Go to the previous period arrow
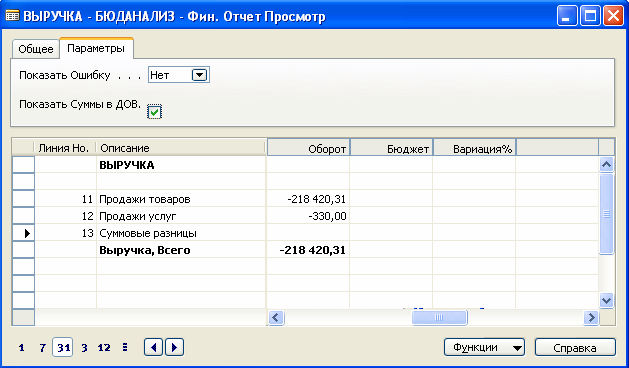The image size is (629, 368). pos(153,347)
